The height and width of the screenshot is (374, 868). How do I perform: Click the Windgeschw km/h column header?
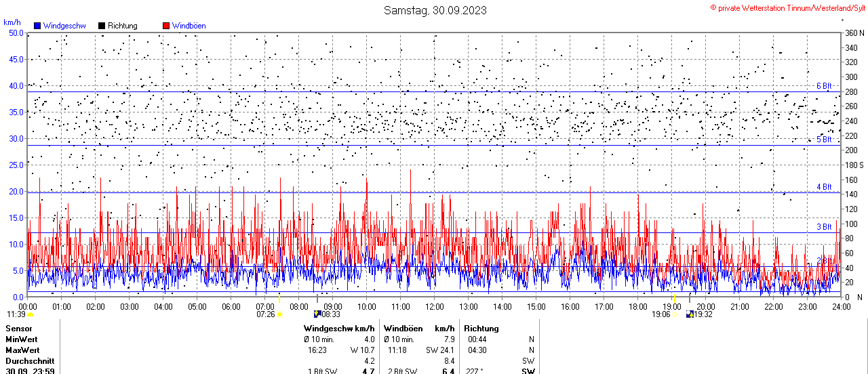pos(340,329)
